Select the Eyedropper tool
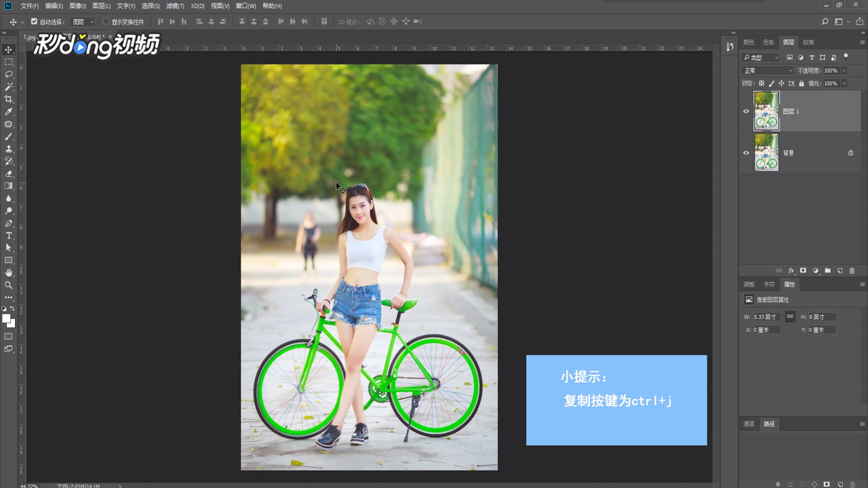This screenshot has width=868, height=488. tap(9, 112)
